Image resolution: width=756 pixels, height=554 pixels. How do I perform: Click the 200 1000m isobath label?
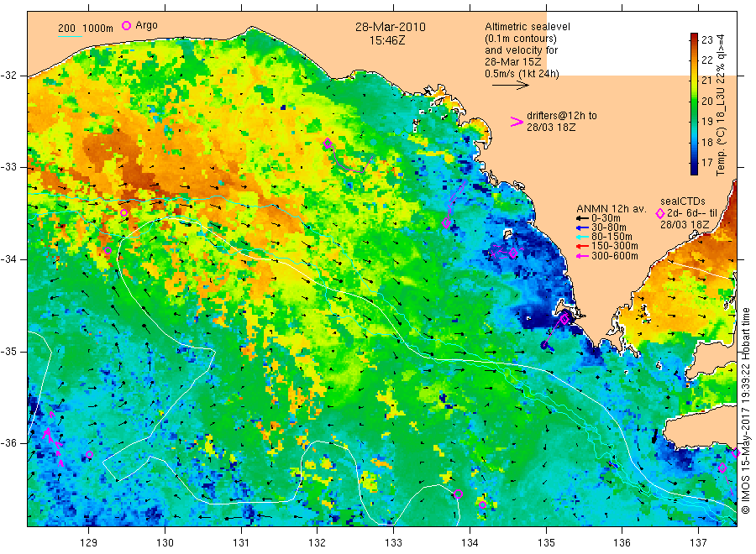[x=86, y=29]
